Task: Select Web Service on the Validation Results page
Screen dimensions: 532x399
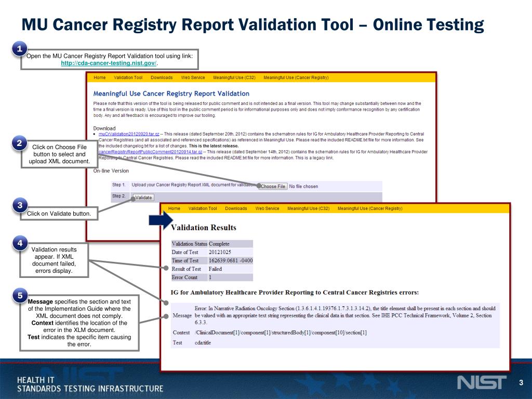Action: tap(267, 208)
